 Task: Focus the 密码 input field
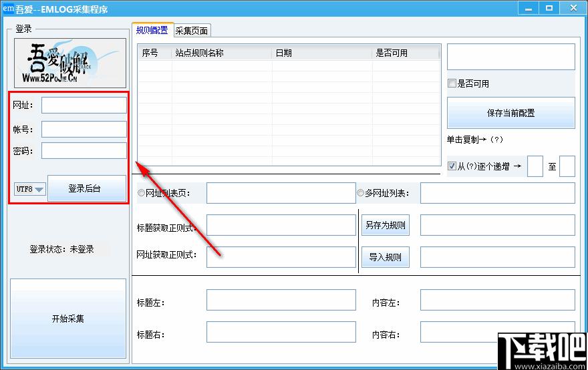coord(84,151)
